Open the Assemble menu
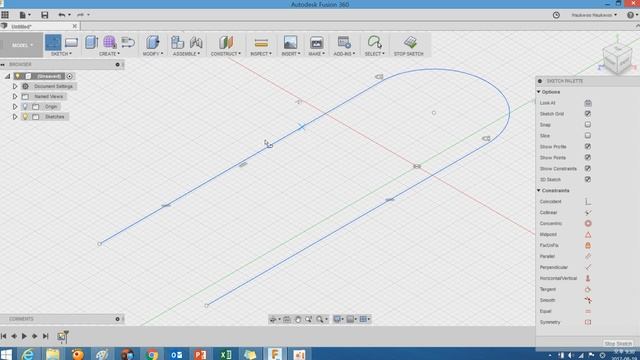The height and width of the screenshot is (360, 640). 186,54
